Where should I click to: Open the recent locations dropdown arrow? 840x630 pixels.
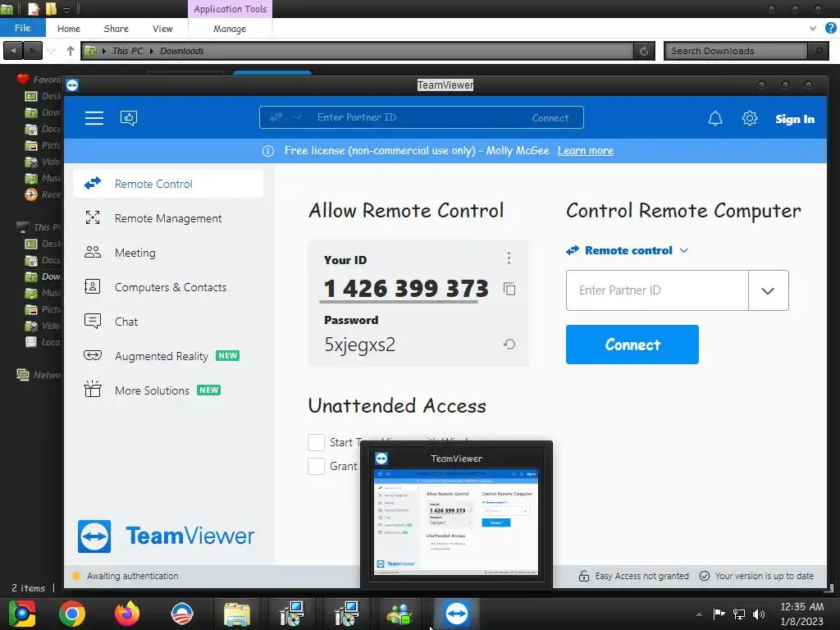coord(51,51)
